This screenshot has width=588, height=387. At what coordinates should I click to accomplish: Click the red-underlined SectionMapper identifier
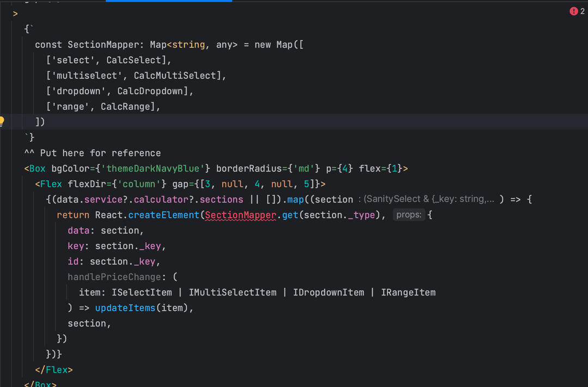click(x=241, y=215)
